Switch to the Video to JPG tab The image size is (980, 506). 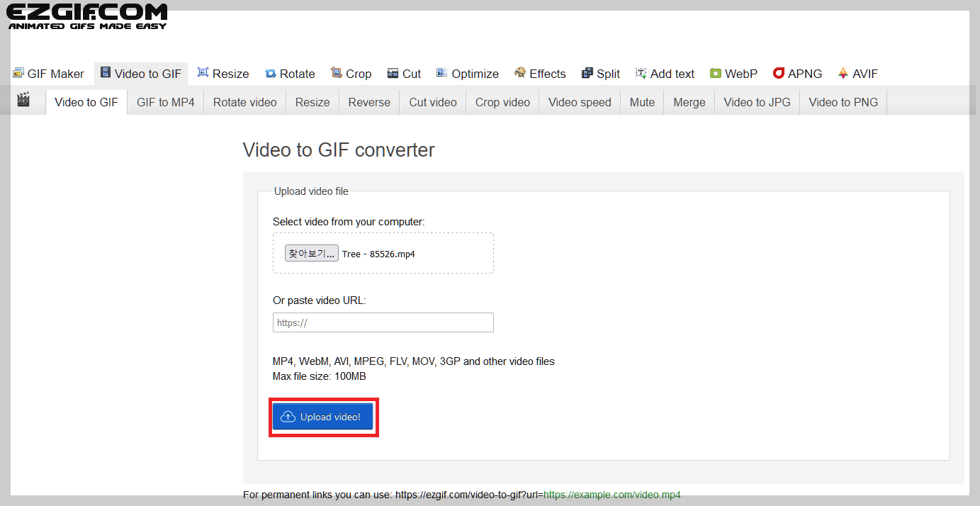pos(757,102)
